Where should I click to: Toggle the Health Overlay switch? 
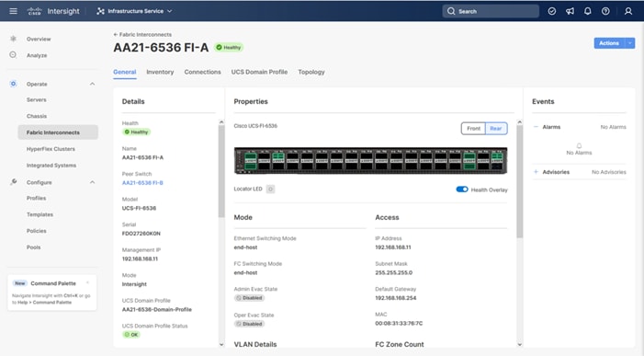point(462,189)
